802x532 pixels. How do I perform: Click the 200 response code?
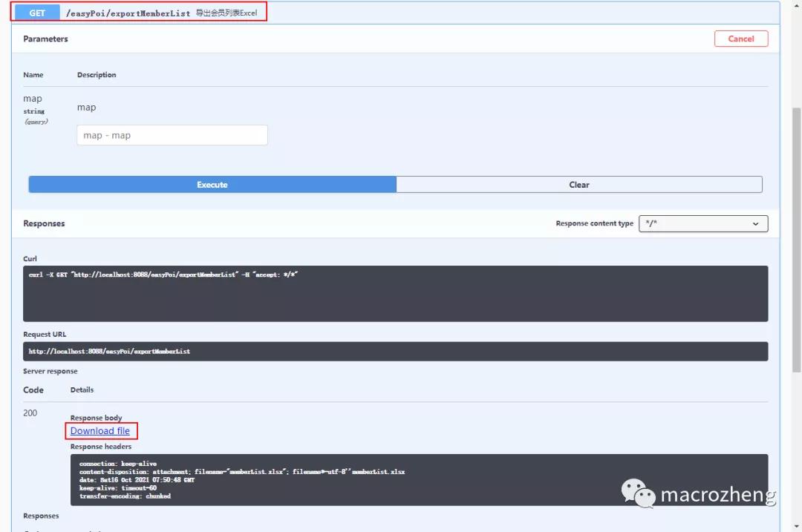click(x=30, y=413)
